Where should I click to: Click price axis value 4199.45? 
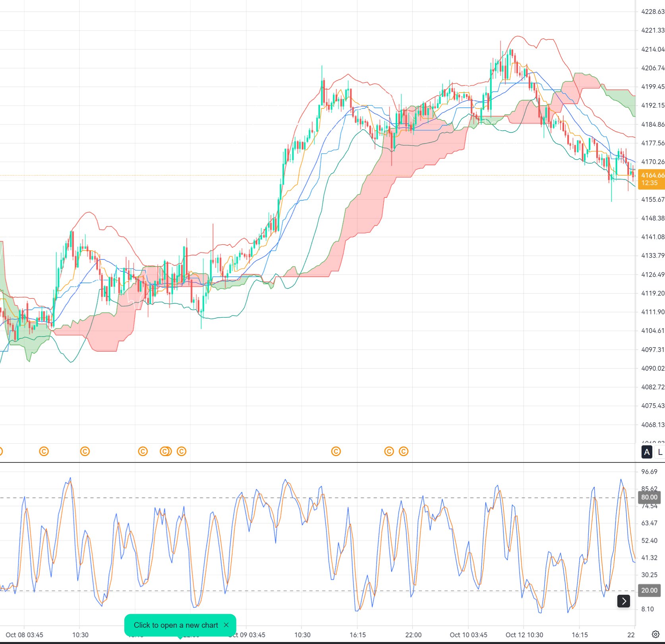653,87
